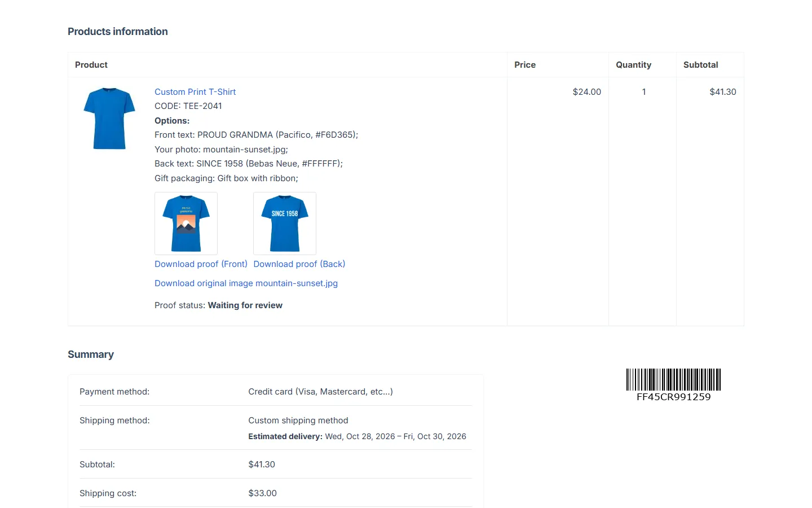
Task: Select the Front text: PROUD GRANDMA line
Action: [257, 134]
